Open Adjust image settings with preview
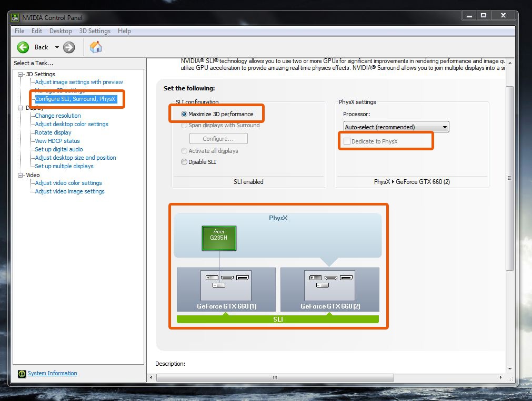 pos(79,82)
